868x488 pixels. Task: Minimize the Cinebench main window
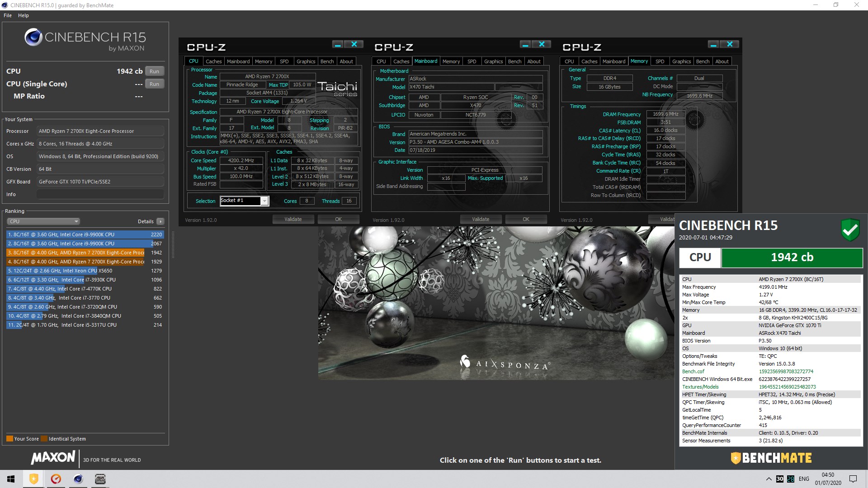click(x=816, y=5)
